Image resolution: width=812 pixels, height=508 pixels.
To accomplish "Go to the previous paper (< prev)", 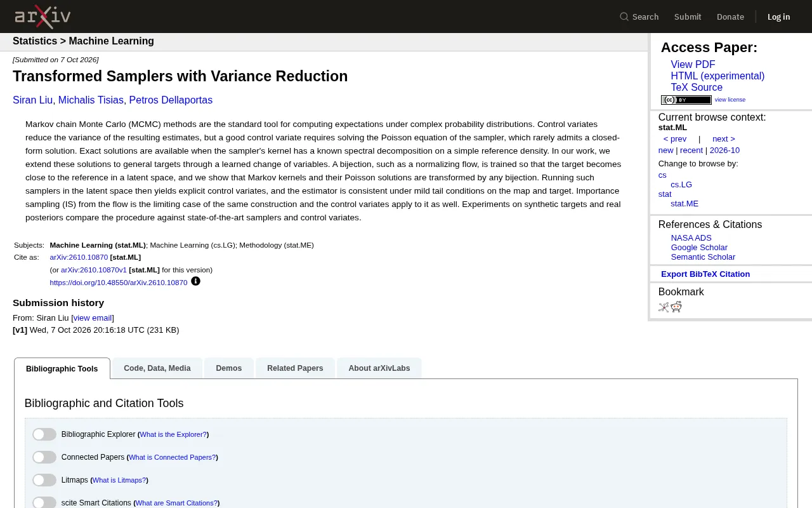I will [x=675, y=139].
